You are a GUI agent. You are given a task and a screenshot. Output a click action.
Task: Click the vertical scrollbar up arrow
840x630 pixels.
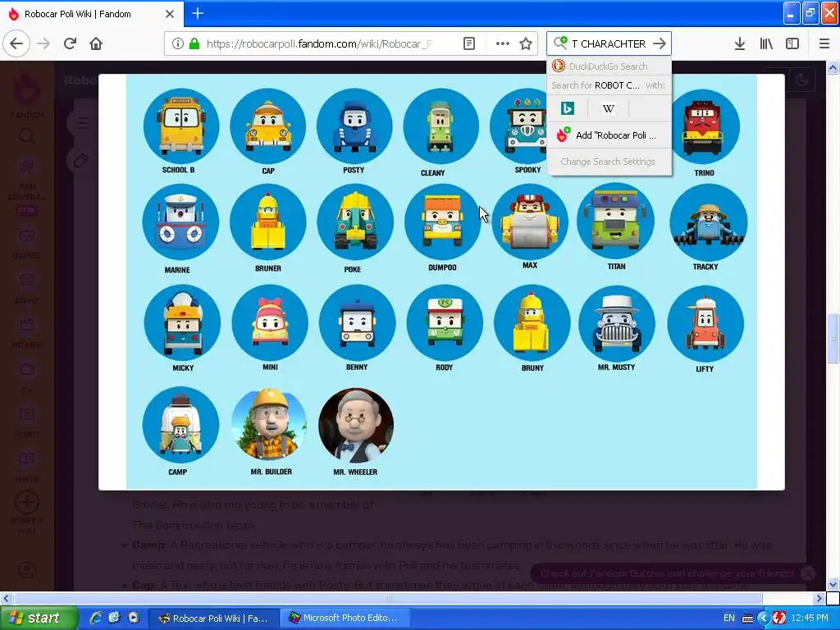pyautogui.click(x=833, y=67)
